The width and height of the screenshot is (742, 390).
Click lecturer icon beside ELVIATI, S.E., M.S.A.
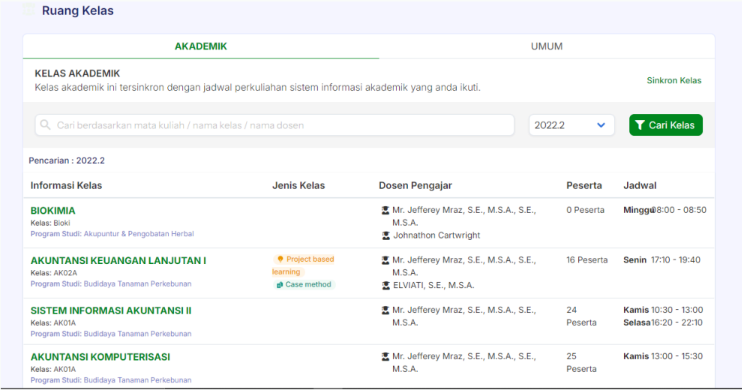tap(386, 285)
